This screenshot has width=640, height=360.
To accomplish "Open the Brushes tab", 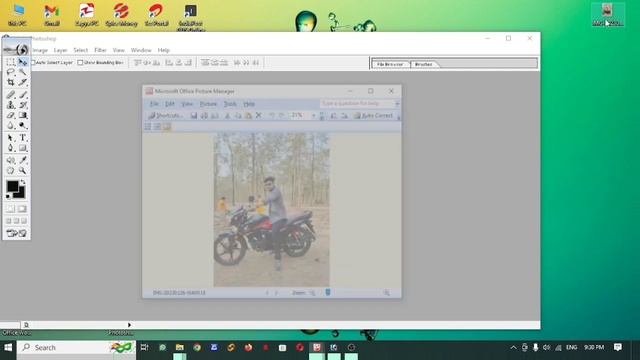I will [424, 64].
